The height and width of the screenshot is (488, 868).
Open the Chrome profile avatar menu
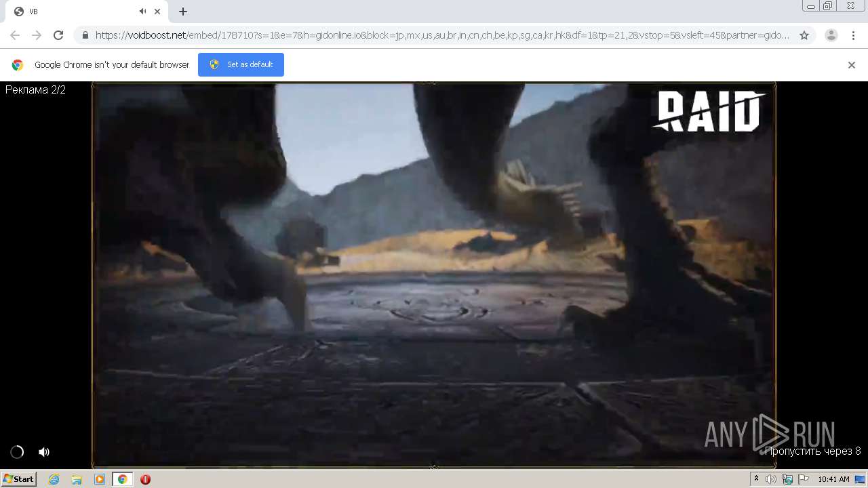click(x=831, y=35)
